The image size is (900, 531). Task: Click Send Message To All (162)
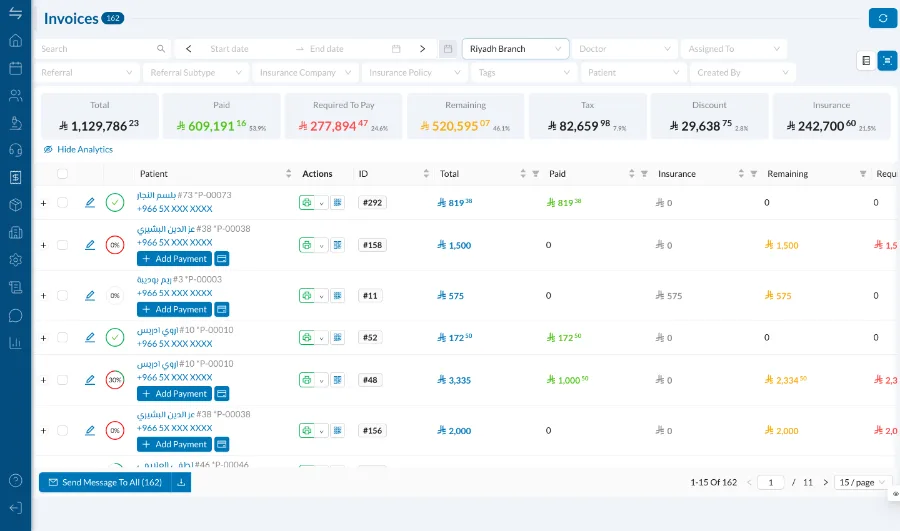click(105, 482)
